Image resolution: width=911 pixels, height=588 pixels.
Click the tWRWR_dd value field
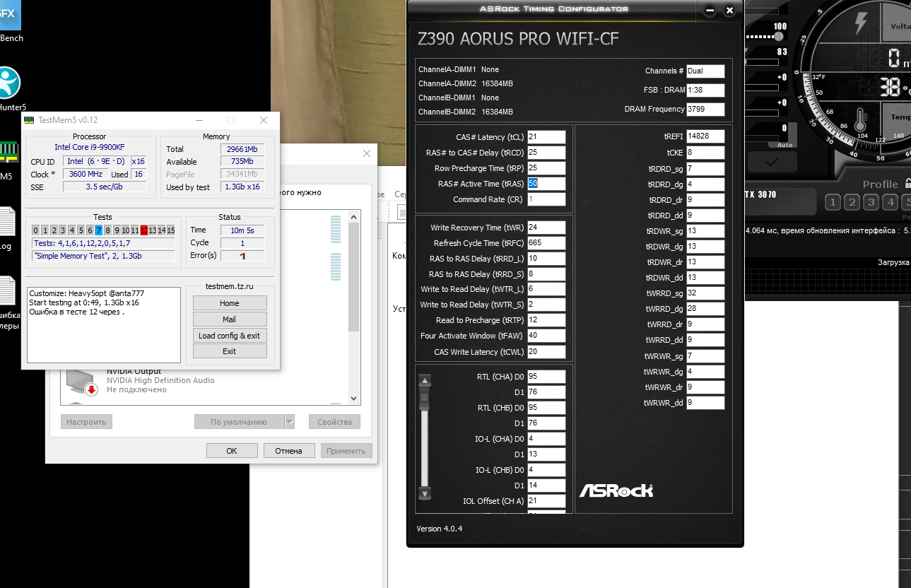point(705,403)
